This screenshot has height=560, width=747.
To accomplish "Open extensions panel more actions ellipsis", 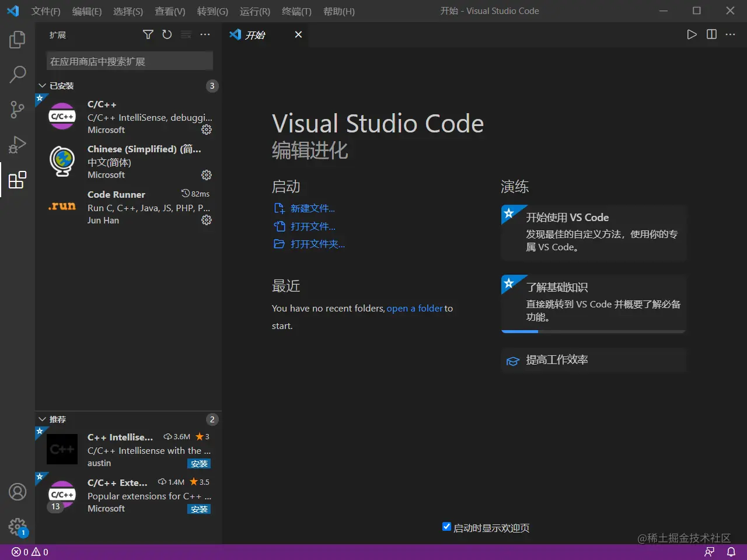I will coord(205,35).
